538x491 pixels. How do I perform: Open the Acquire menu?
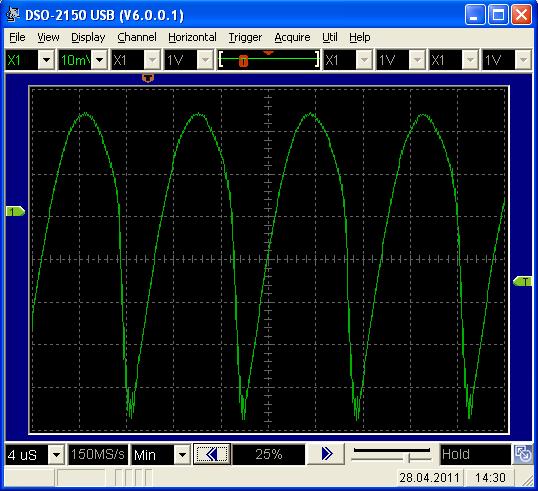pyautogui.click(x=292, y=37)
